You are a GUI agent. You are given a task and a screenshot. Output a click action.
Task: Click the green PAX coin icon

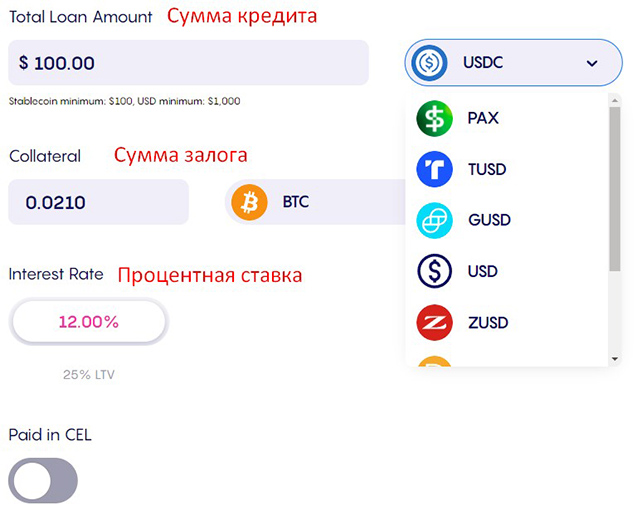(x=434, y=118)
